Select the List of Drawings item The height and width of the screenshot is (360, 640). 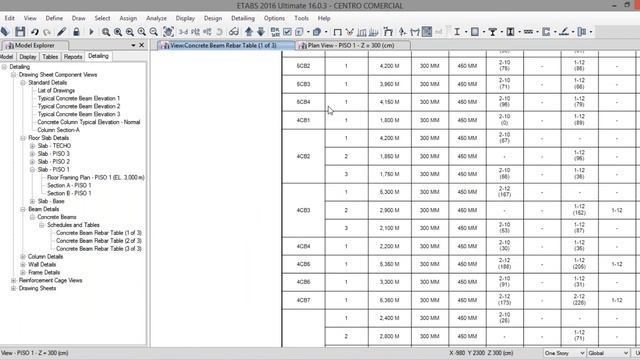tap(56, 91)
